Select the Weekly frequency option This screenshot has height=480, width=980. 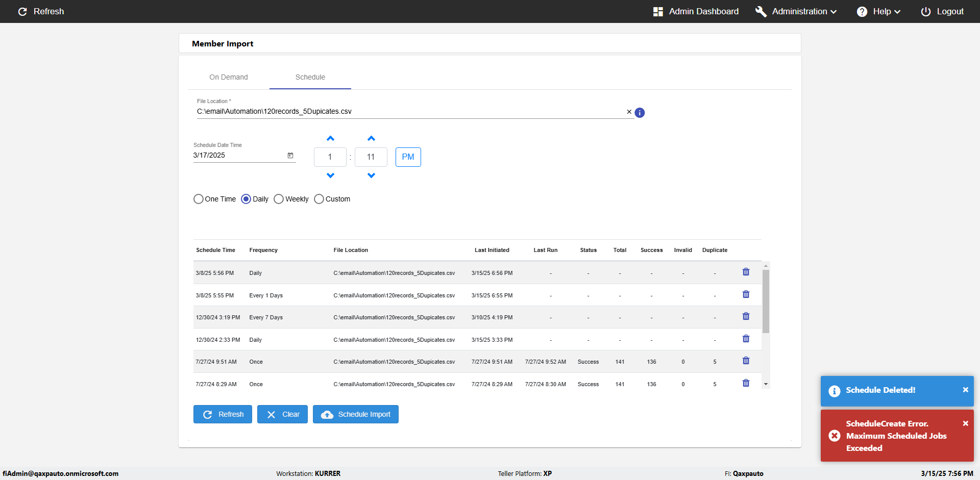coord(279,199)
